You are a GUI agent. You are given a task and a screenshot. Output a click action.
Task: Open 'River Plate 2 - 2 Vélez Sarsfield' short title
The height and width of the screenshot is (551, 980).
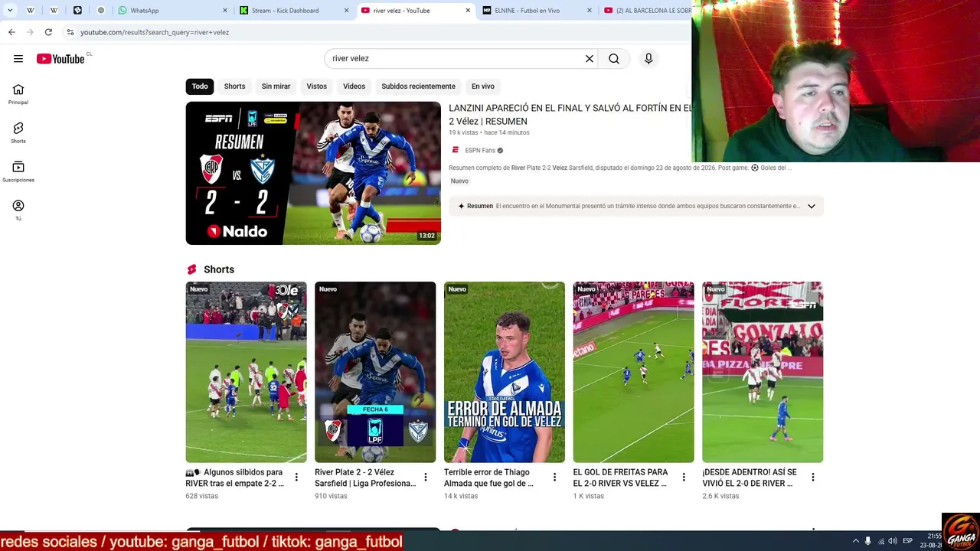coord(365,478)
